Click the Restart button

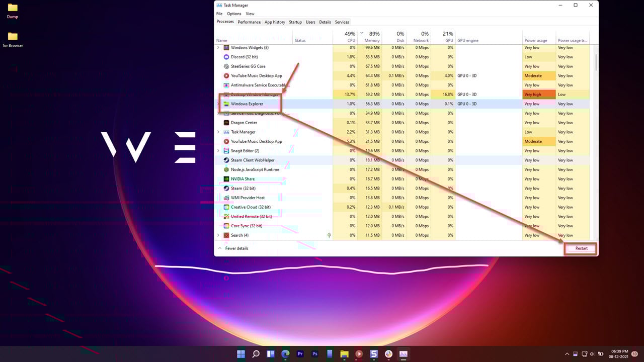coord(581,248)
